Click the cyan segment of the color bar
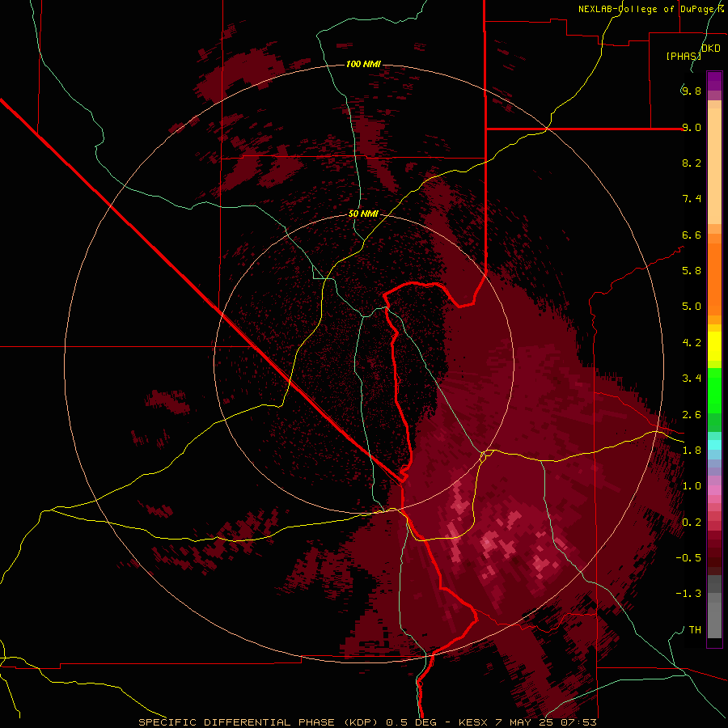The height and width of the screenshot is (728, 728). (714, 445)
